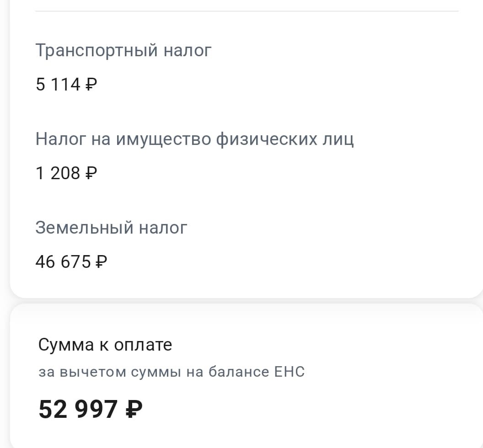This screenshot has height=448, width=483.
Task: Tap the ЕНС abbreviation in the subtitle
Action: coord(289,372)
